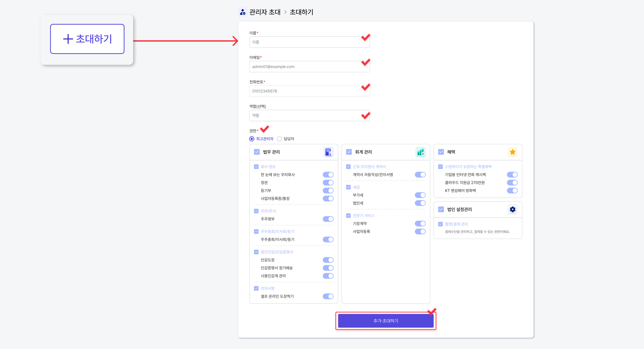Toggle off the 정관 switch

coord(328,183)
